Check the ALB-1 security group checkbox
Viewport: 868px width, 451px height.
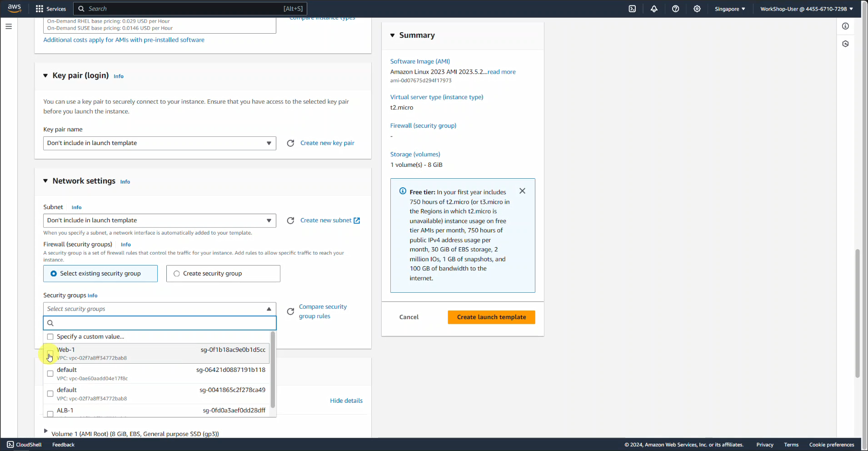click(x=50, y=414)
